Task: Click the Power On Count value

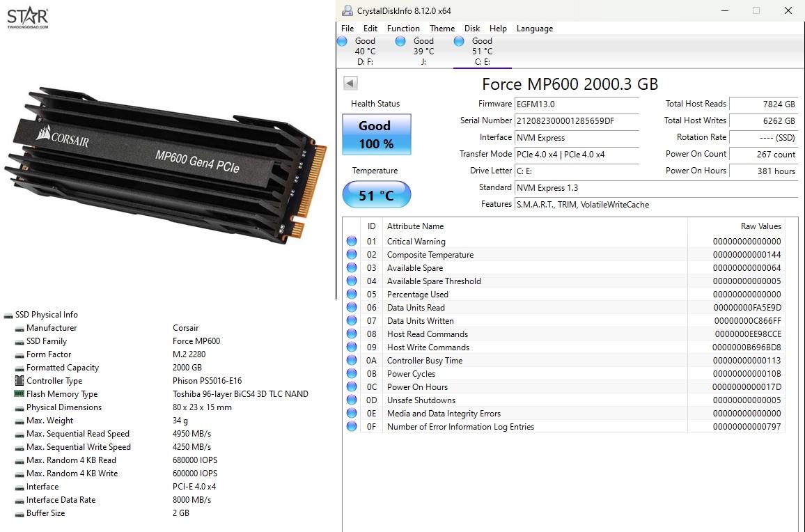Action: coord(764,154)
